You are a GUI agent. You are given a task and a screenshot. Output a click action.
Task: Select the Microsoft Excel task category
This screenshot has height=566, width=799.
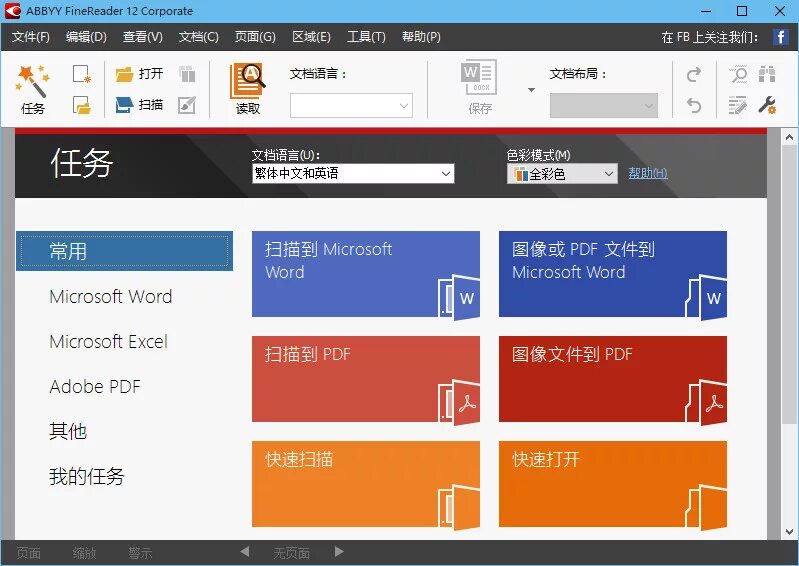click(x=109, y=341)
